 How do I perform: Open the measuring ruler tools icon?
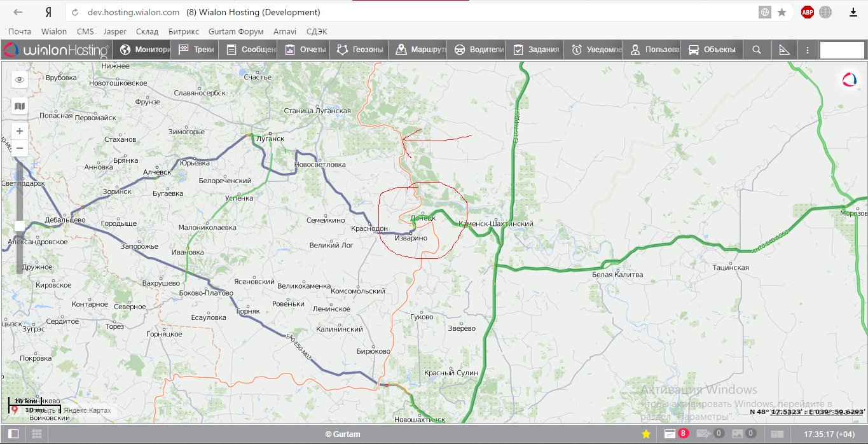(x=783, y=50)
